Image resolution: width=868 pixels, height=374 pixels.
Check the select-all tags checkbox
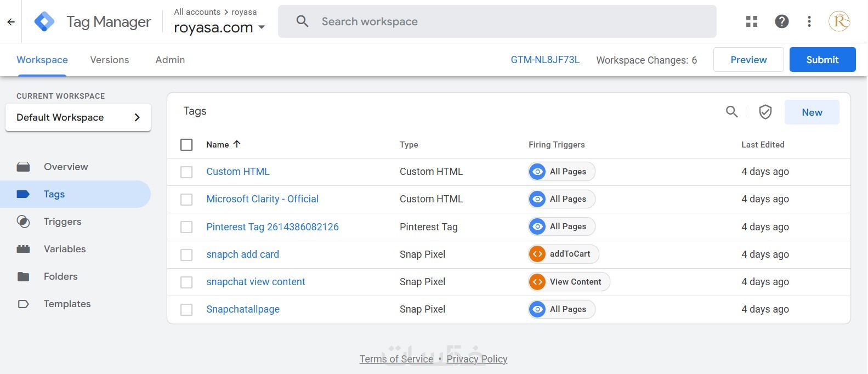[186, 145]
